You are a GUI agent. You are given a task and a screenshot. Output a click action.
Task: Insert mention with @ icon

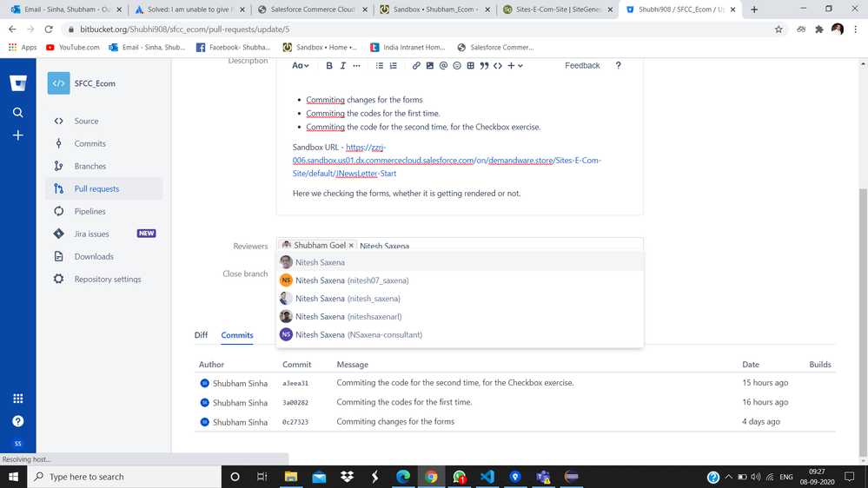[443, 65]
